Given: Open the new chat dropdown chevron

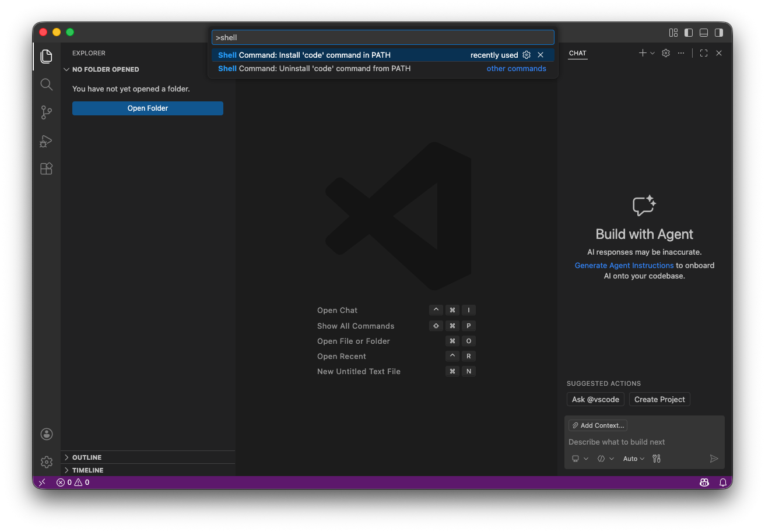Looking at the screenshot, I should 652,53.
